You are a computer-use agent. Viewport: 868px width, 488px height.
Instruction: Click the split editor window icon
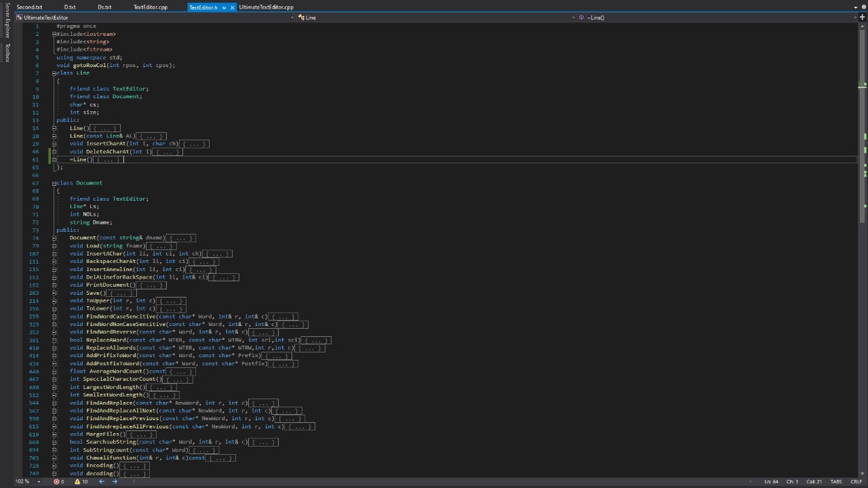pyautogui.click(x=862, y=18)
